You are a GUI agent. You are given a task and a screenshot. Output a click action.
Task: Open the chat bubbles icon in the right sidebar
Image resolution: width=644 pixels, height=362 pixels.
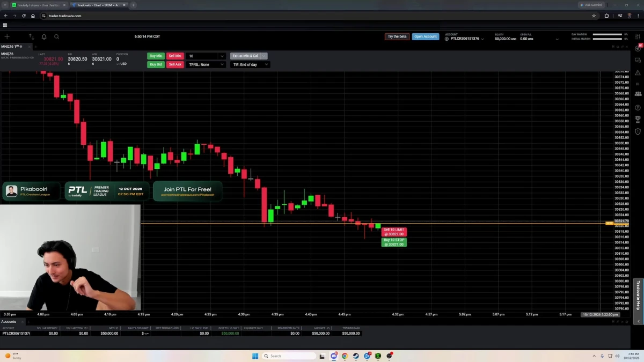click(x=638, y=60)
